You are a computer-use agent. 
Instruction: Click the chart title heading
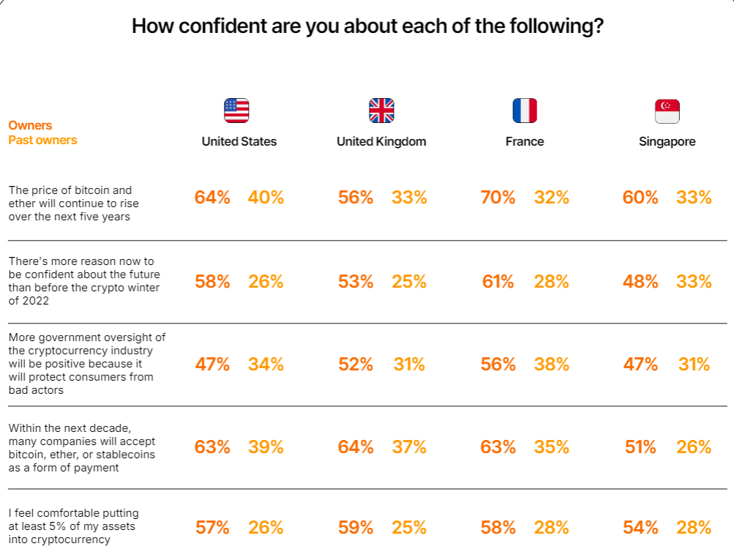pyautogui.click(x=367, y=26)
